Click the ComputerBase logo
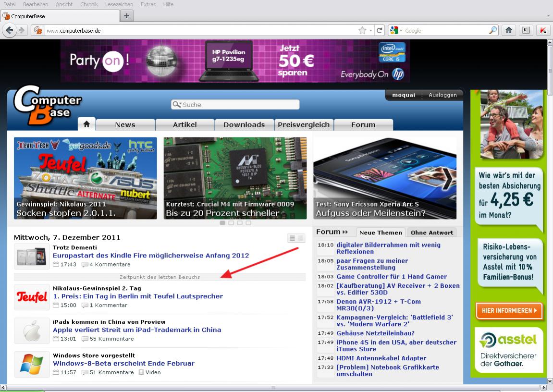The image size is (553, 392). click(x=47, y=105)
